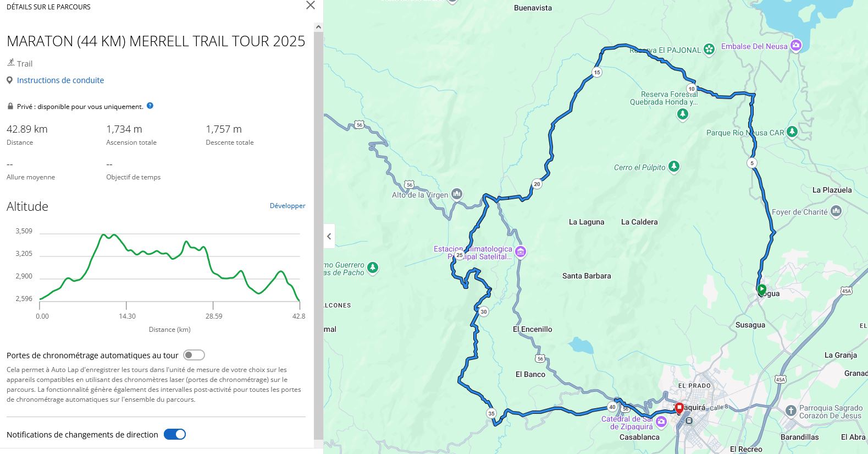Screen dimensions: 868x454
Task: Click the Embalse Del Neusa camera icon
Action: (795, 46)
